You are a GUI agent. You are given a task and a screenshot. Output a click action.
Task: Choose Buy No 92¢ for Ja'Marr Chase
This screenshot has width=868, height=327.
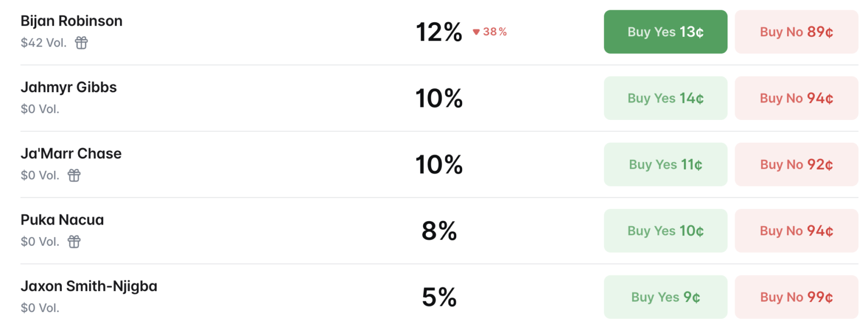[796, 164]
